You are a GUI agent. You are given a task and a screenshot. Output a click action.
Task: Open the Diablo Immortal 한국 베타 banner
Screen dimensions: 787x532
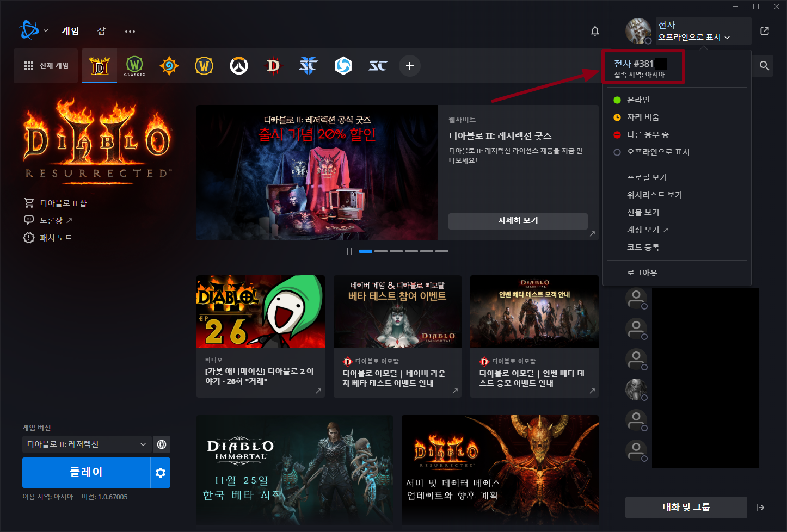294,469
